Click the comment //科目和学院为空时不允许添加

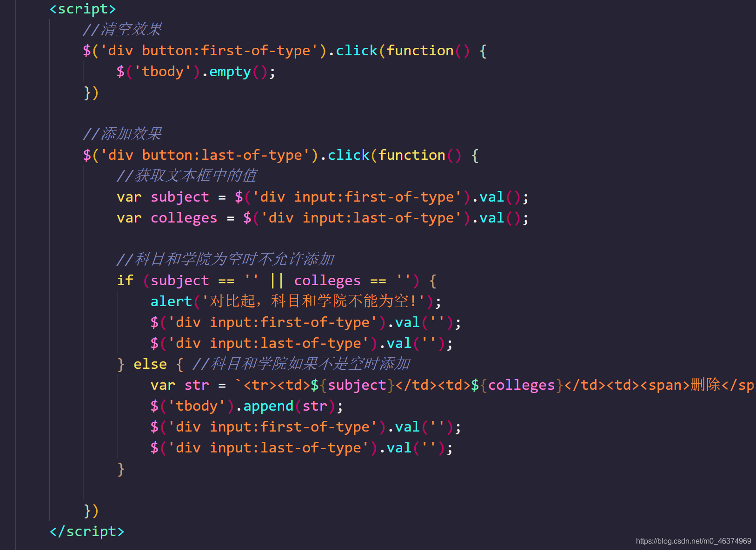225,259
